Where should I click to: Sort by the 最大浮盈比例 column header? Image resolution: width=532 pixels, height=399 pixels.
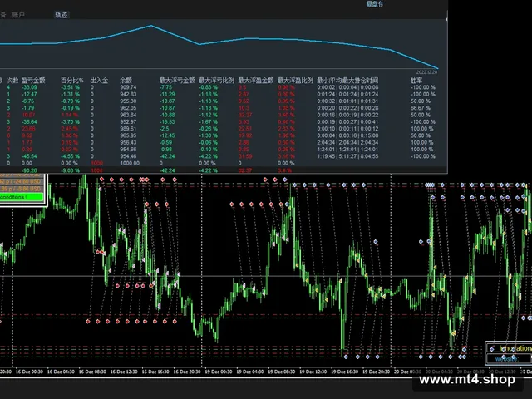(295, 81)
